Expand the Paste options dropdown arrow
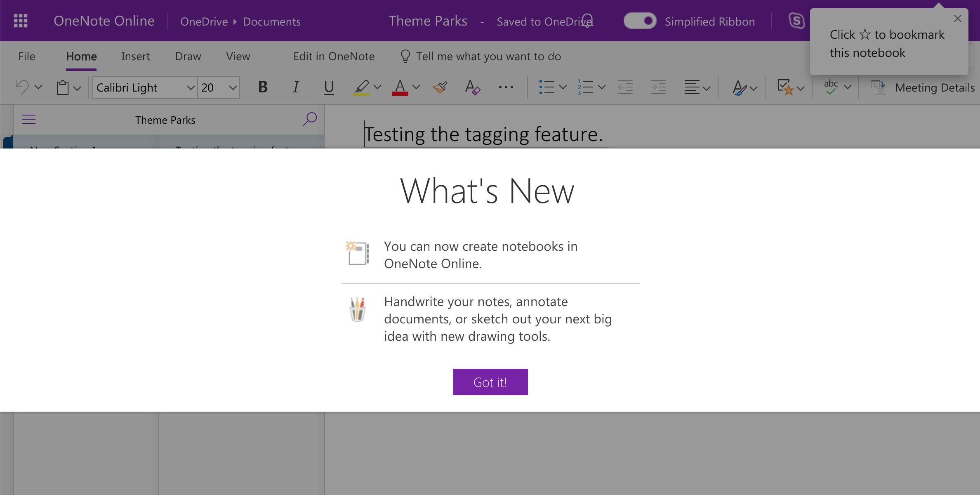The image size is (980, 495). (77, 88)
